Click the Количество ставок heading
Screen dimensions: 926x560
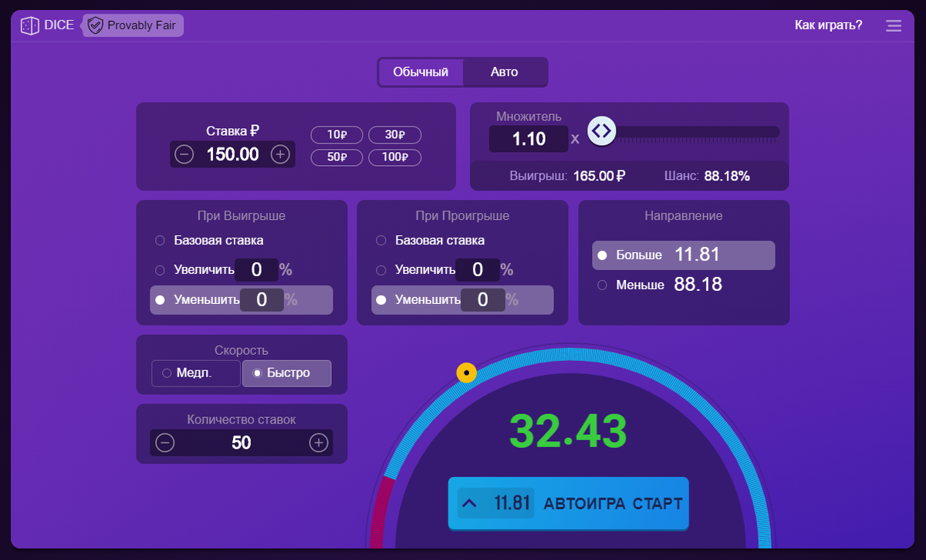coord(242,420)
